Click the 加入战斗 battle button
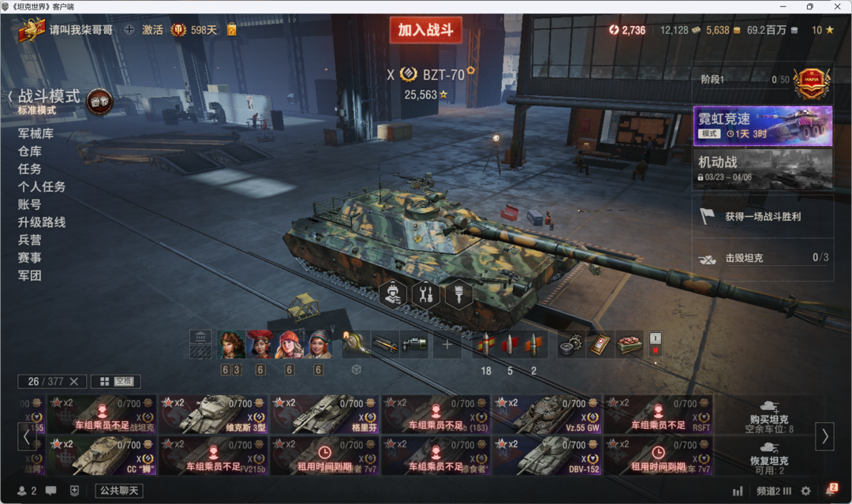The width and height of the screenshot is (852, 504). [425, 30]
